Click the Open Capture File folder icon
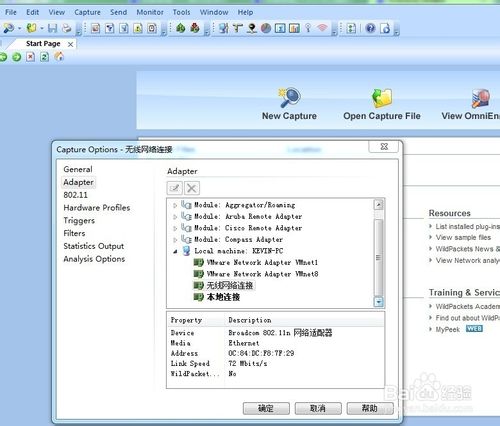Image resolution: width=500 pixels, height=426 pixels. (x=382, y=98)
